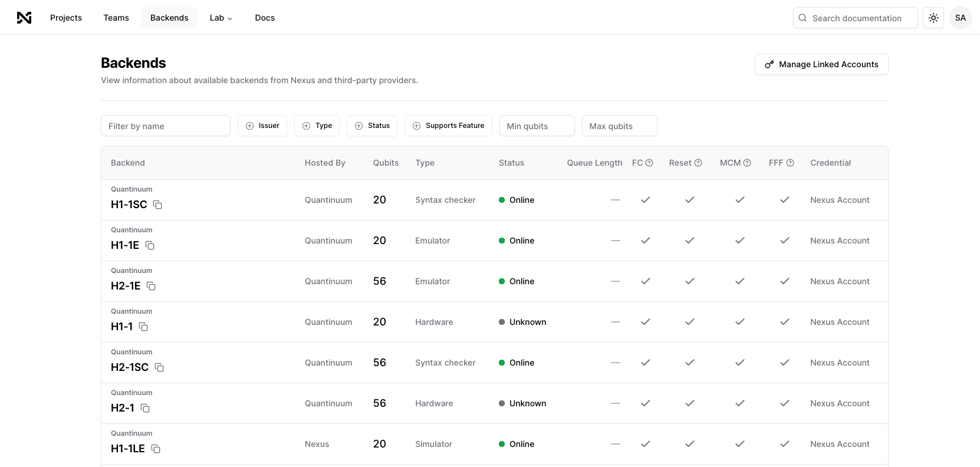Image resolution: width=980 pixels, height=467 pixels.
Task: Focus the Max qubits field
Action: (x=620, y=126)
